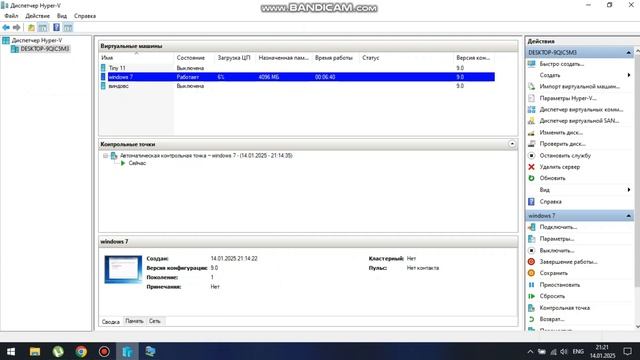Open the Действие menu
The image size is (640, 360).
(x=38, y=16)
